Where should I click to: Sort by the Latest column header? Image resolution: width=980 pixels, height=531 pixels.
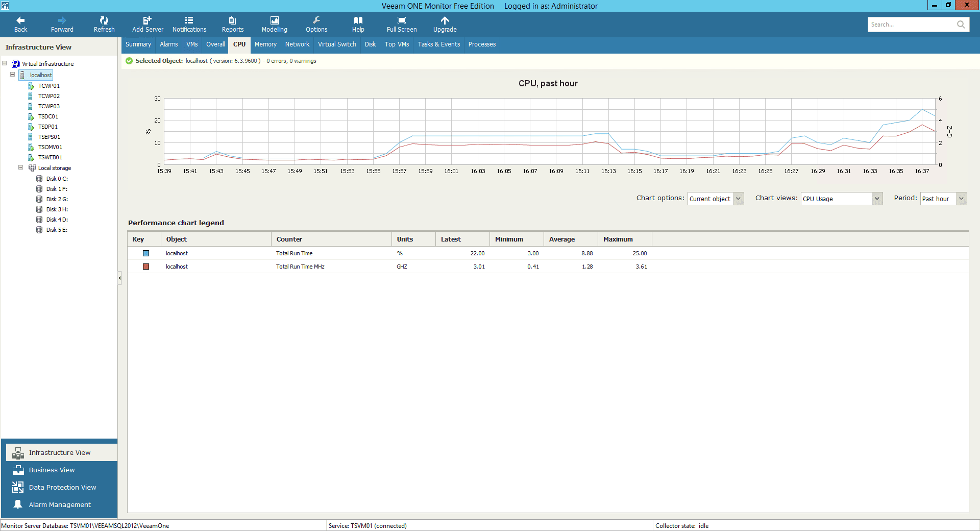point(462,239)
